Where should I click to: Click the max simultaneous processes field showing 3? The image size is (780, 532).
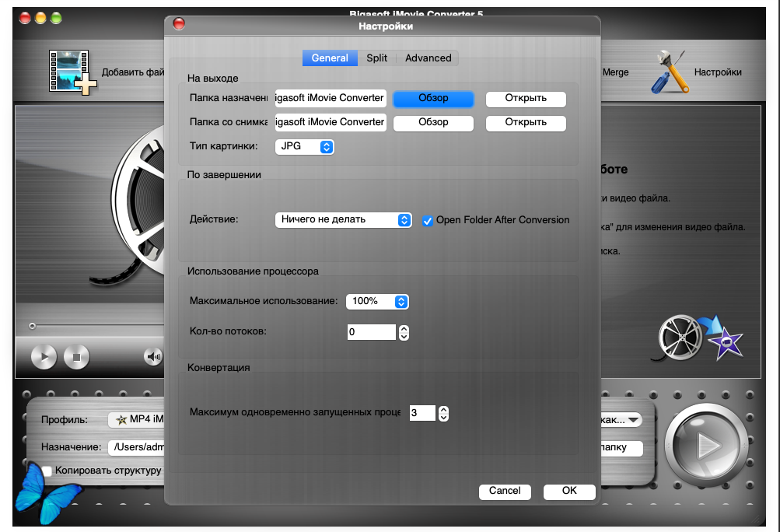tap(422, 413)
